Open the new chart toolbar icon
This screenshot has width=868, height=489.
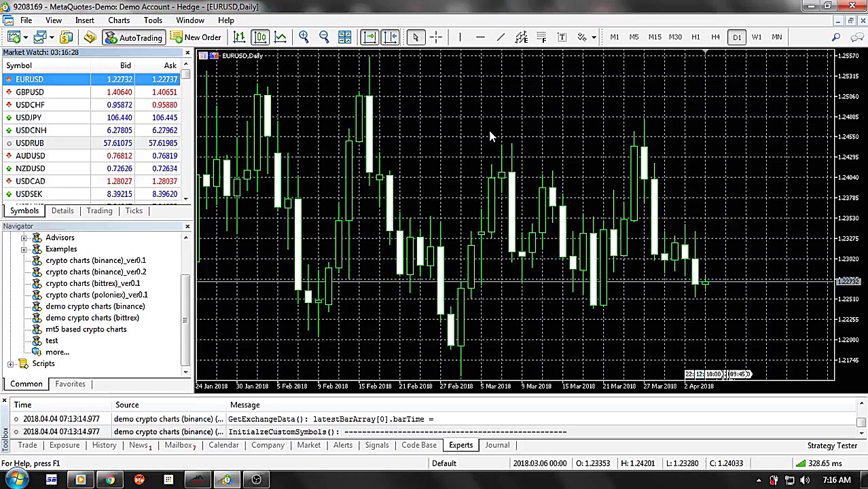pyautogui.click(x=14, y=37)
